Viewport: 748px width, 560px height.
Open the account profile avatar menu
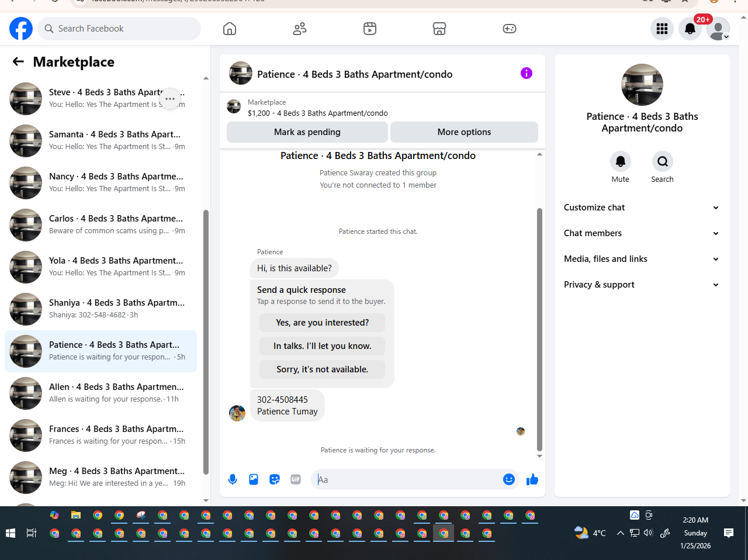coord(718,29)
